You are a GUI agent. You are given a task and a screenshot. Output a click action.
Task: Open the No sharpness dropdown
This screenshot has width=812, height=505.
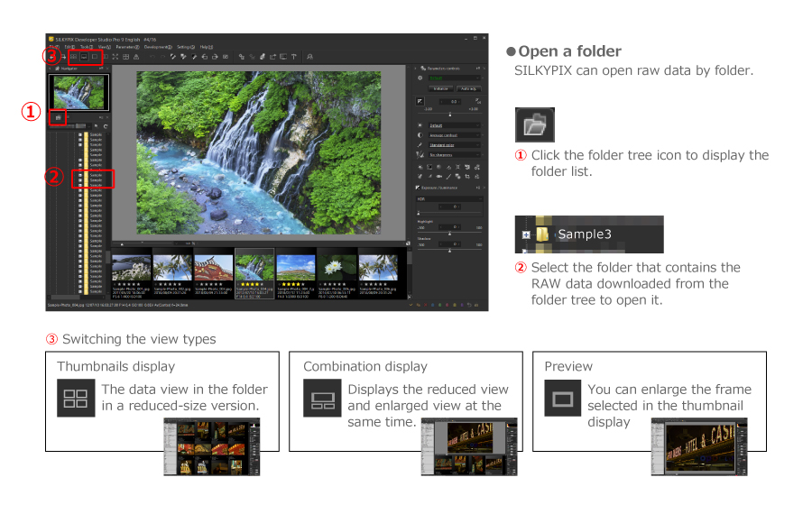[454, 155]
